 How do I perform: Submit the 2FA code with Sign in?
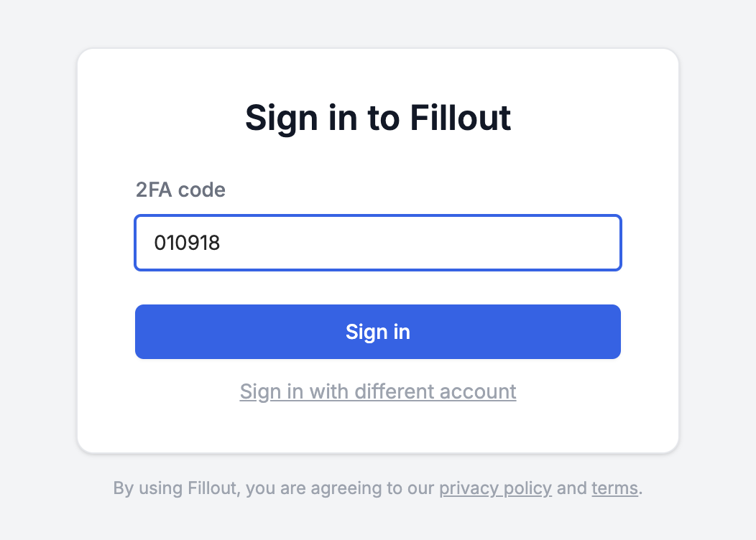(377, 332)
